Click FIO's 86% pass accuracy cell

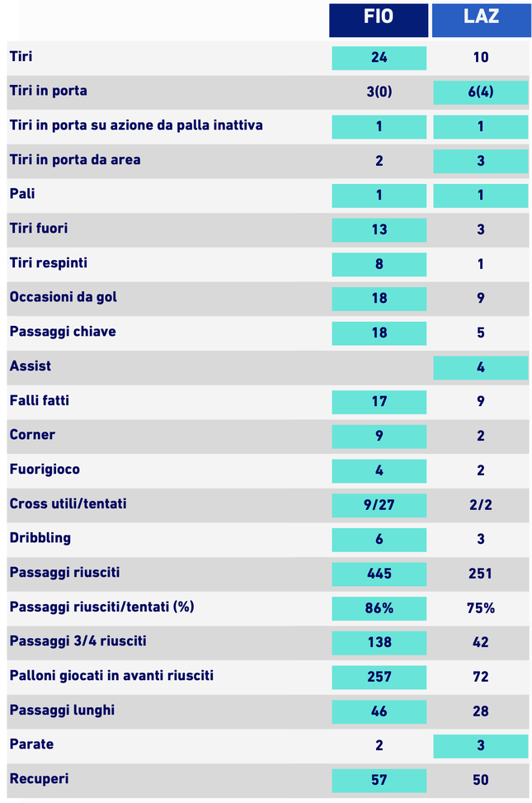pos(379,608)
